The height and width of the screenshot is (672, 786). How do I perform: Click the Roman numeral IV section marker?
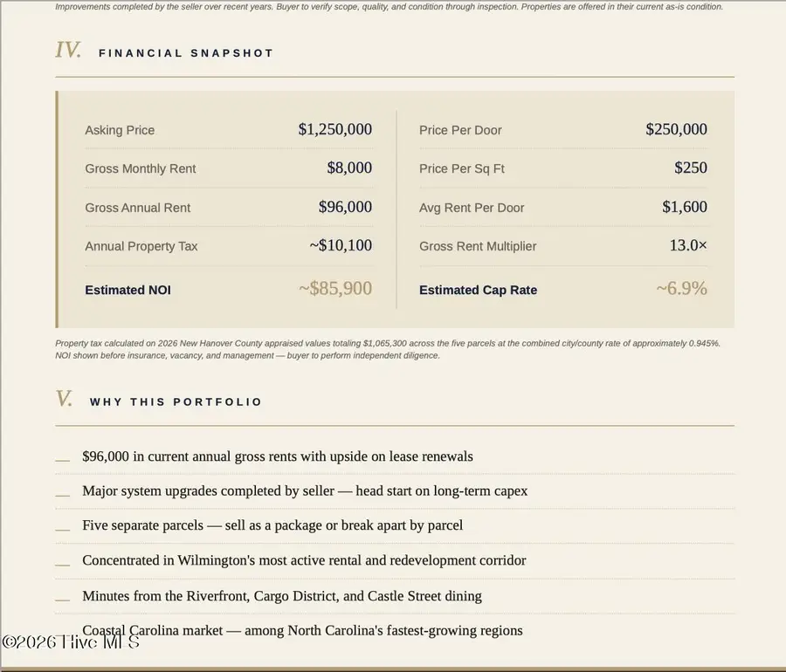[x=68, y=51]
